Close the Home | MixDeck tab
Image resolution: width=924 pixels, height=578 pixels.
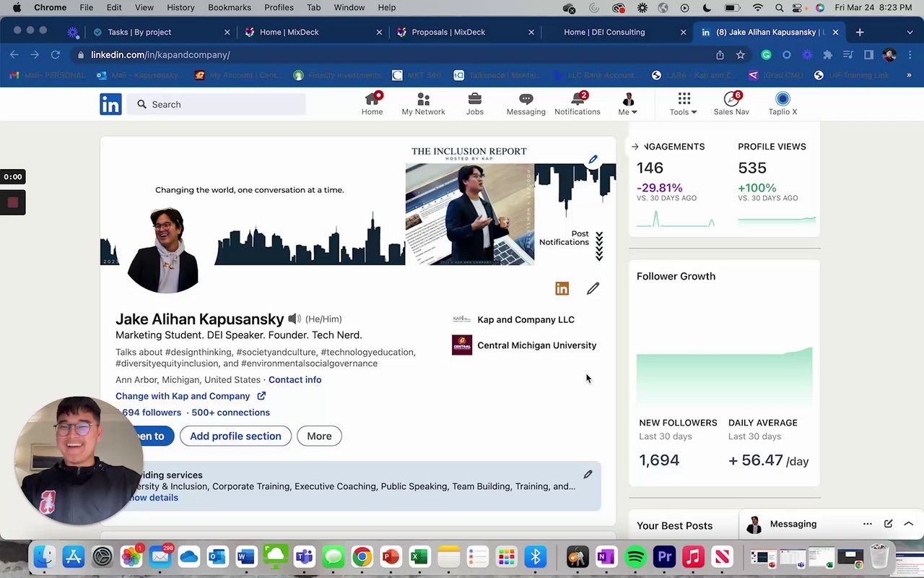(379, 33)
